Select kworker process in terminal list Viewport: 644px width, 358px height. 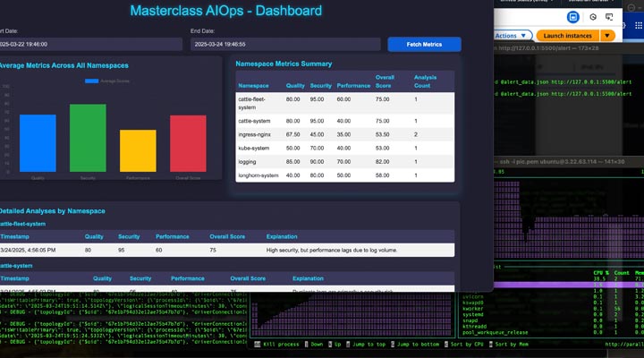coord(473,309)
